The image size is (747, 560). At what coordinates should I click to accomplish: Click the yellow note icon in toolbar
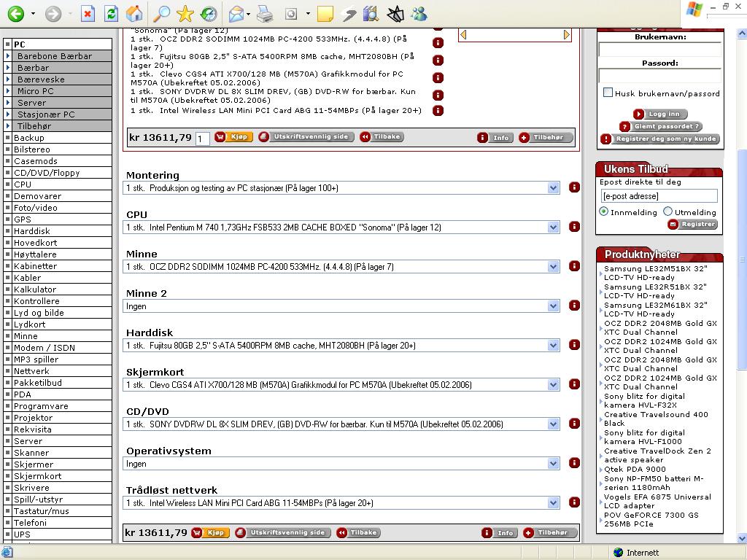(325, 14)
